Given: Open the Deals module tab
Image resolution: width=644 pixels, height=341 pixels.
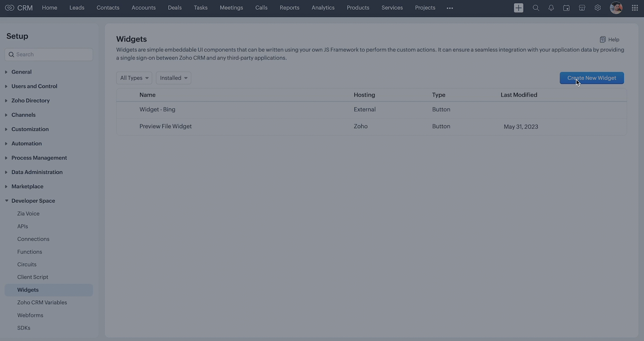Looking at the screenshot, I should point(175,8).
